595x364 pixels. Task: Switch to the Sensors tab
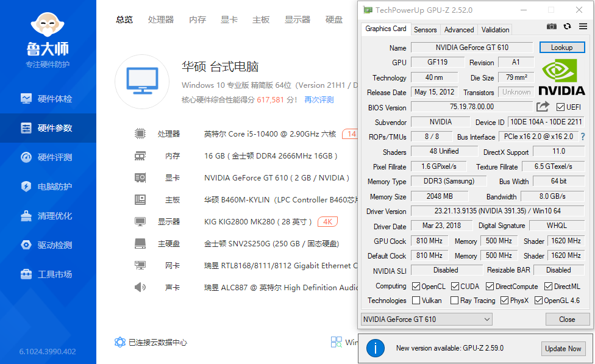[425, 30]
